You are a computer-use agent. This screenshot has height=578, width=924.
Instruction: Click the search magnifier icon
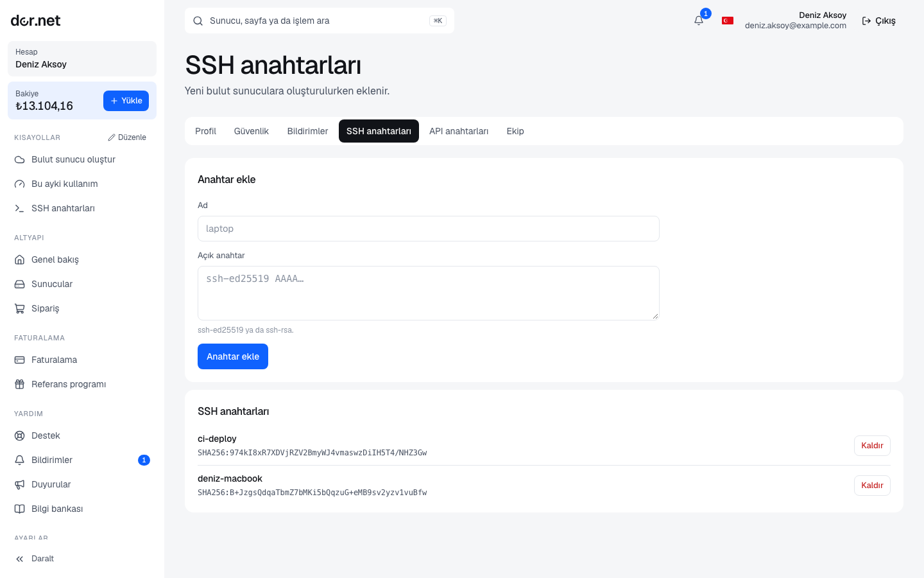[x=198, y=21]
